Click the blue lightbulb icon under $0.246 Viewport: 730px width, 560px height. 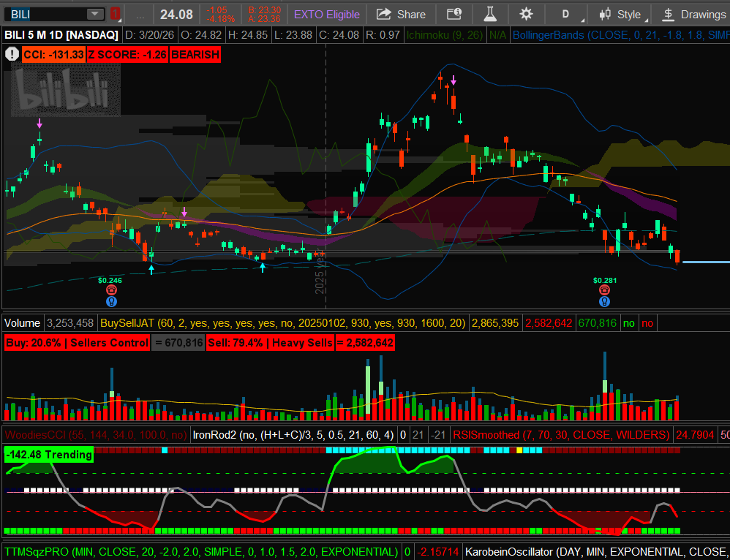pos(112,301)
